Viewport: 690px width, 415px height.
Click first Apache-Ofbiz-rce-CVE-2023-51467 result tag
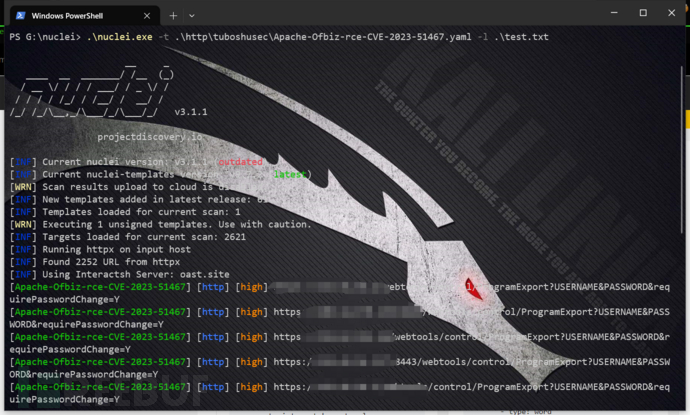[x=100, y=287]
